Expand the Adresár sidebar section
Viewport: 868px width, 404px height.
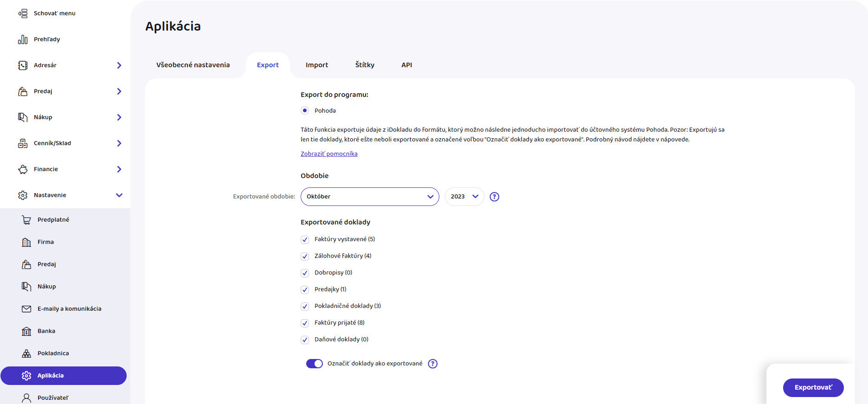coord(119,65)
